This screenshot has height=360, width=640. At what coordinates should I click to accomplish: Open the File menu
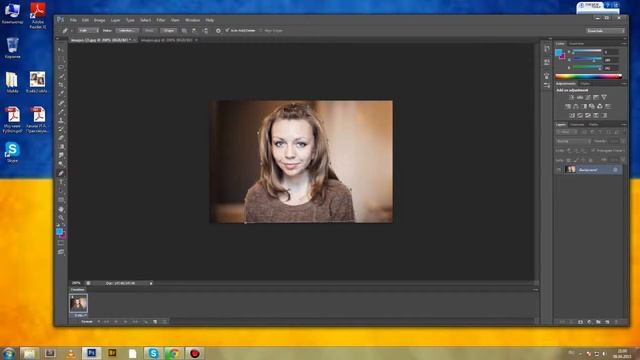[x=73, y=20]
